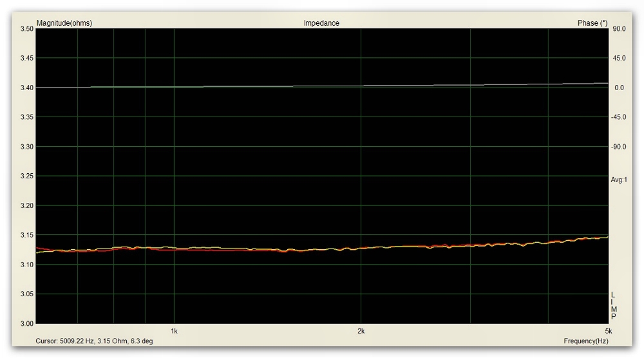Click the Phase (°) axis label
Viewport: 644px width, 358px height.
point(592,23)
